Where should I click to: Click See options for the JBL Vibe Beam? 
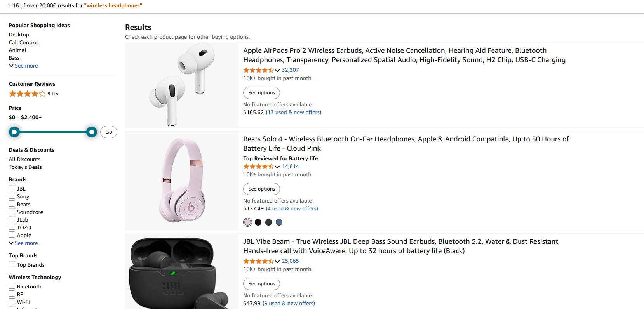[261, 283]
